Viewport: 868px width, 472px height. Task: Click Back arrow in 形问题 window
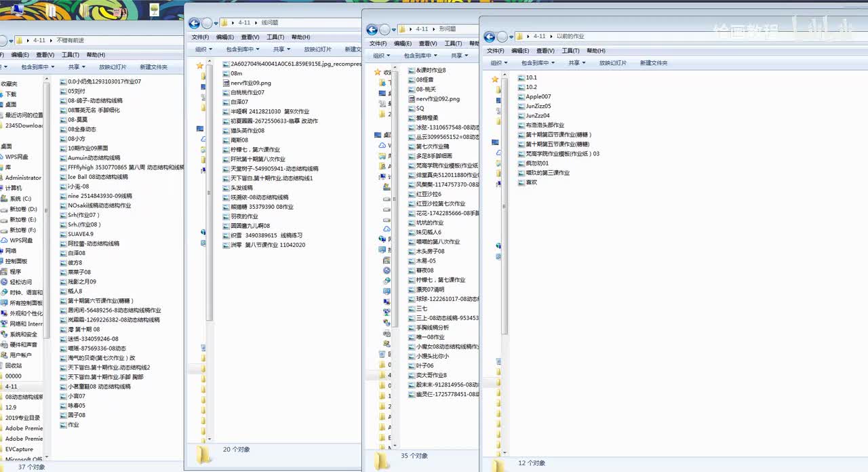tap(372, 30)
